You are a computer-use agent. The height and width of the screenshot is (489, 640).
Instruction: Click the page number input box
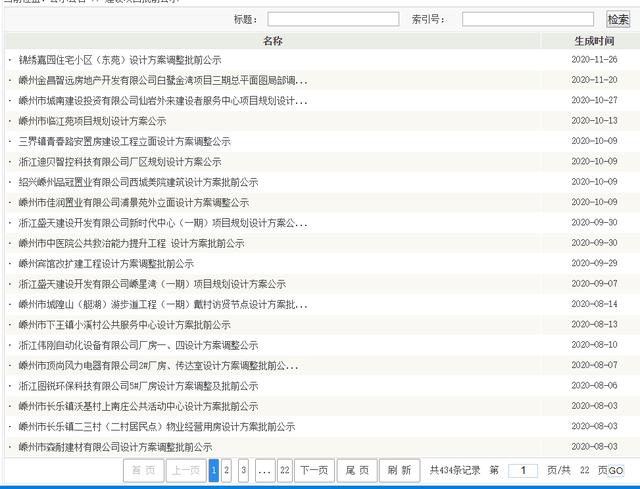(x=523, y=470)
